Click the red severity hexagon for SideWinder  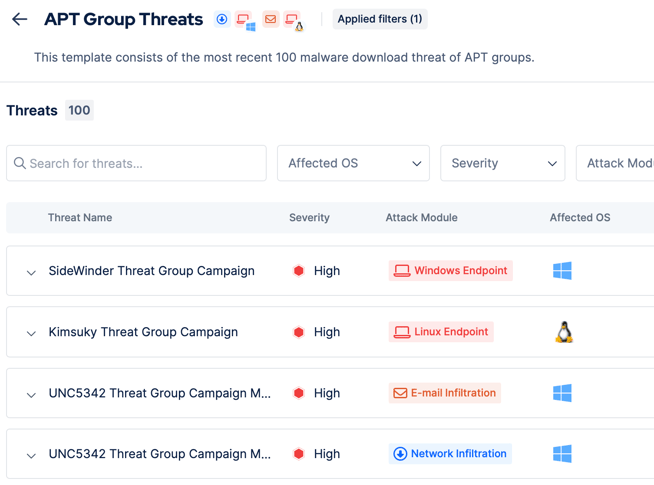tap(298, 271)
